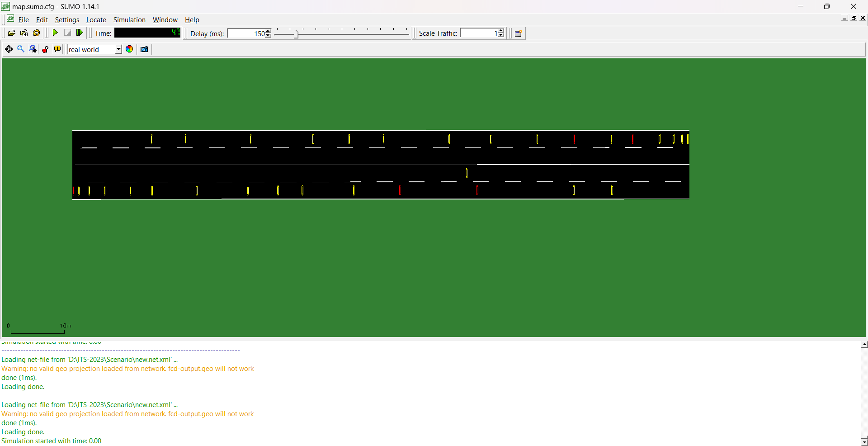Click the last 'Loading net-file from' message line
This screenshot has height=446, width=868.
click(90, 405)
